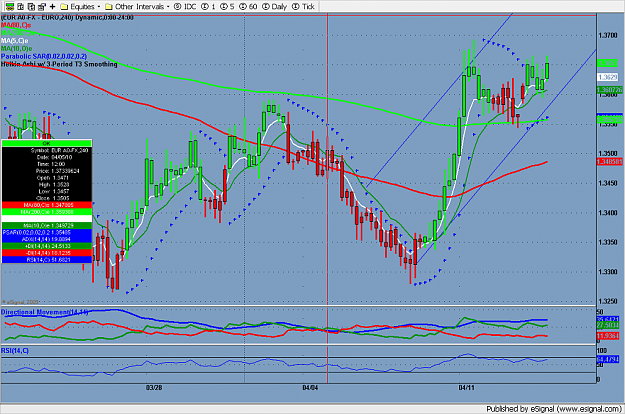
Task: Click the plus icon in the toolbar
Action: pos(52,6)
